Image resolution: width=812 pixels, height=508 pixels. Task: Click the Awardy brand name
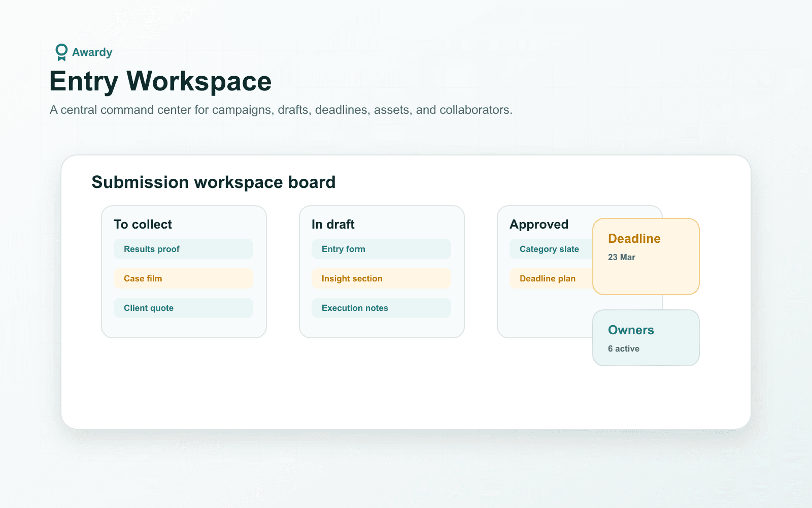92,52
